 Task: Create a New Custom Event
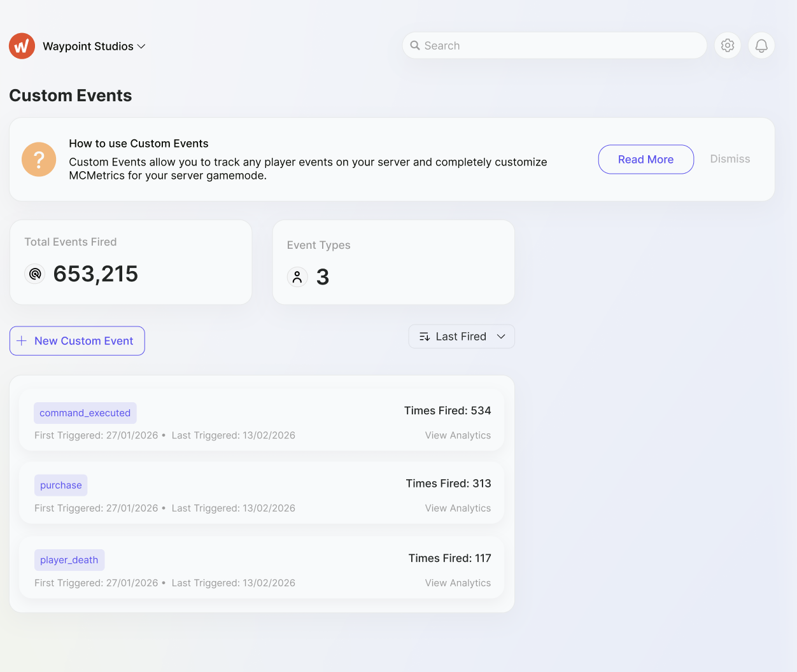tap(77, 341)
